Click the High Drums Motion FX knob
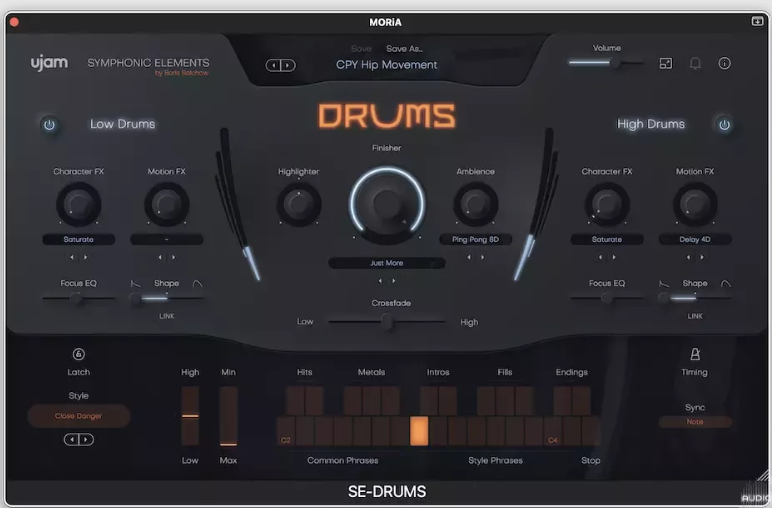The image size is (772, 508). pyautogui.click(x=695, y=204)
